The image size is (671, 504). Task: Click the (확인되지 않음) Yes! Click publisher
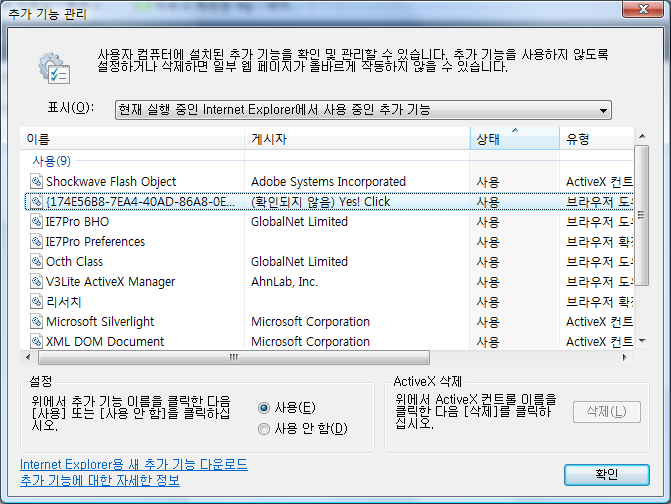coord(321,202)
